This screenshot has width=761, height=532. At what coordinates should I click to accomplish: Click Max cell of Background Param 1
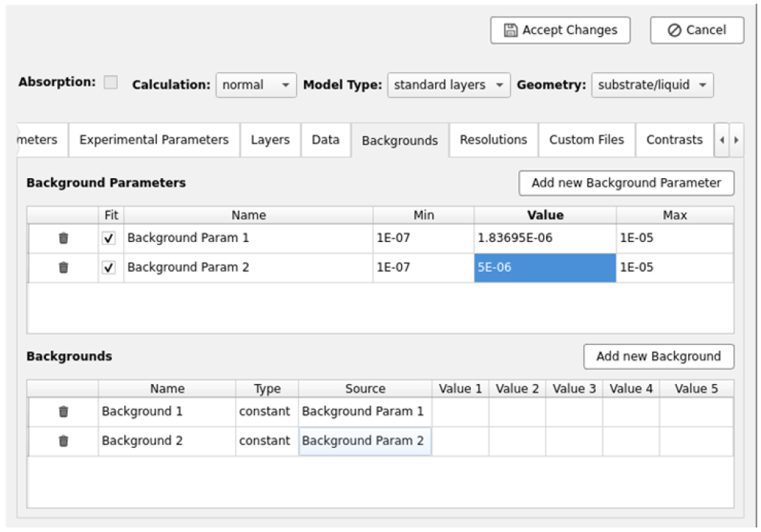click(x=675, y=238)
